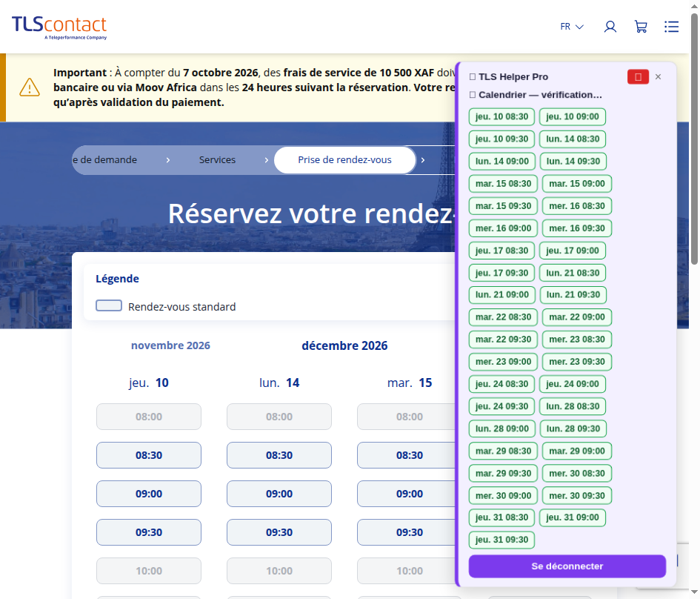This screenshot has width=700, height=599.
Task: Click the red button in TLS Helper Pro
Action: tap(638, 77)
